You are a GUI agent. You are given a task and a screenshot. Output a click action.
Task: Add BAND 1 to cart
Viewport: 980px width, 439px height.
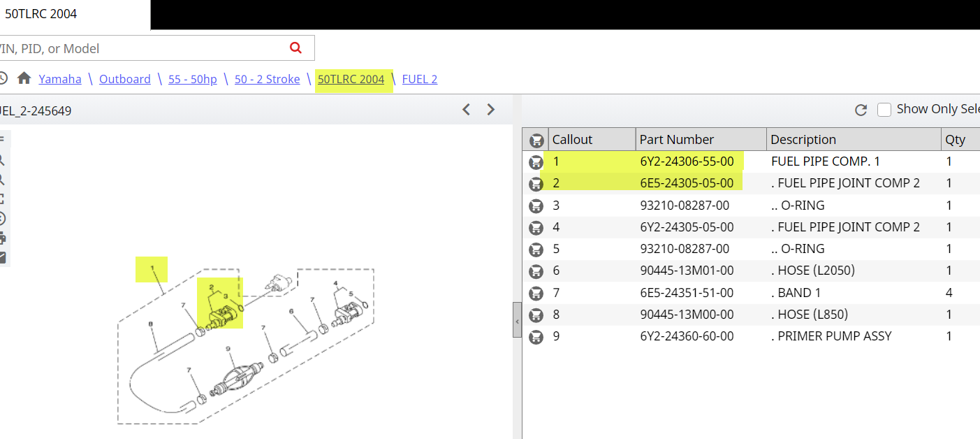pyautogui.click(x=536, y=293)
